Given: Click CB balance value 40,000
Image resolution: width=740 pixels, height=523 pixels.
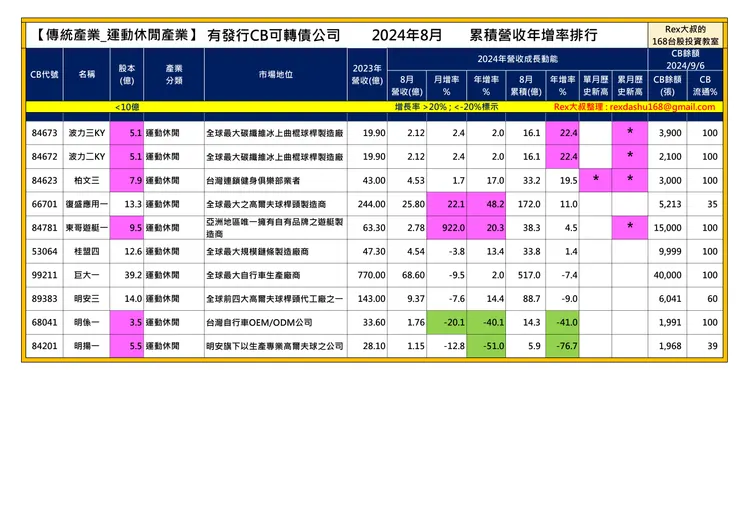Looking at the screenshot, I should (667, 275).
